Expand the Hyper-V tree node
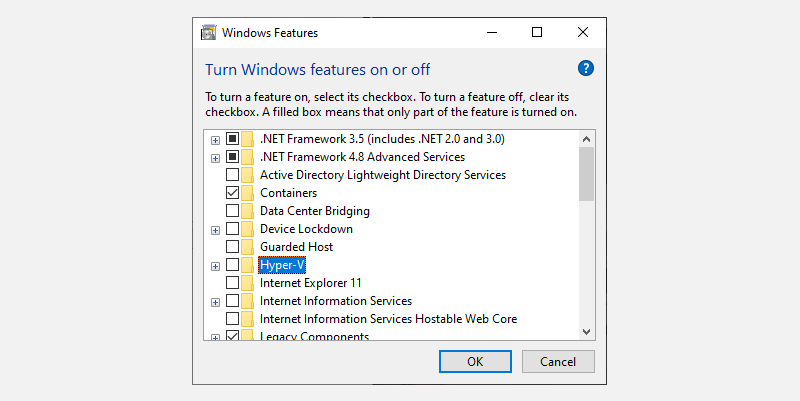800x401 pixels. click(x=215, y=266)
